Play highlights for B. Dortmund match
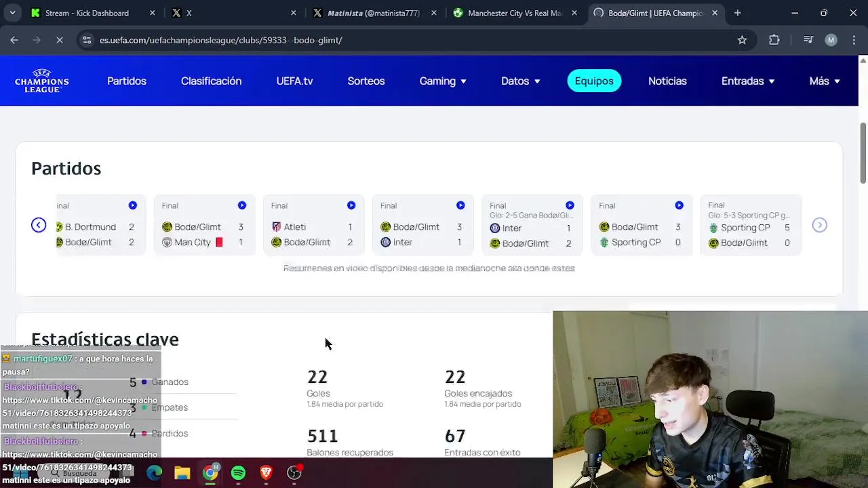This screenshot has width=868, height=488. [133, 205]
